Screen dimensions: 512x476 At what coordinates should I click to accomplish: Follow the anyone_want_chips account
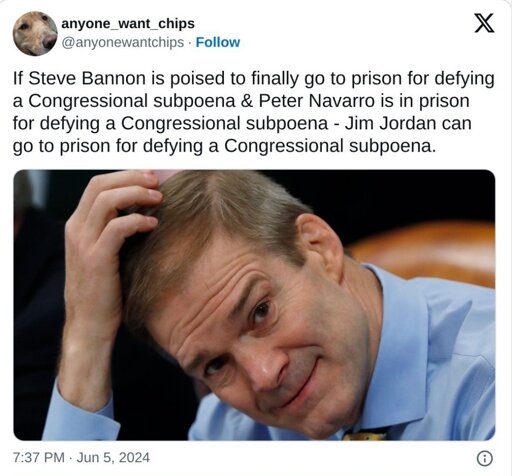(218, 42)
